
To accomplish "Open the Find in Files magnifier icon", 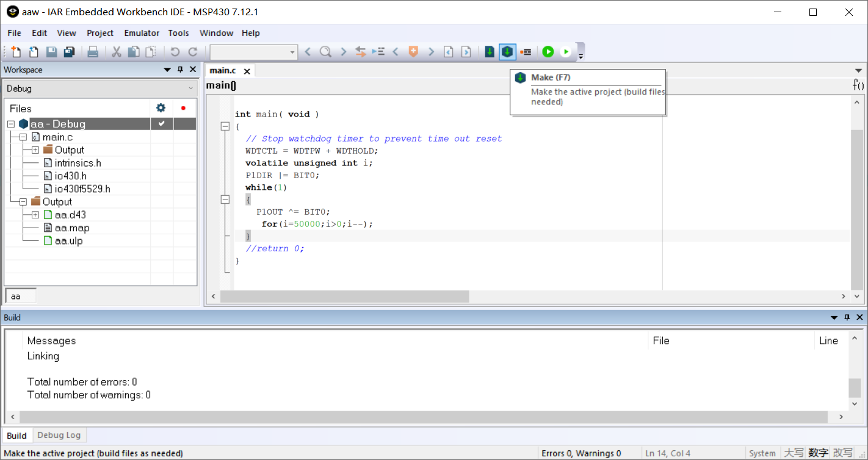I will click(325, 52).
